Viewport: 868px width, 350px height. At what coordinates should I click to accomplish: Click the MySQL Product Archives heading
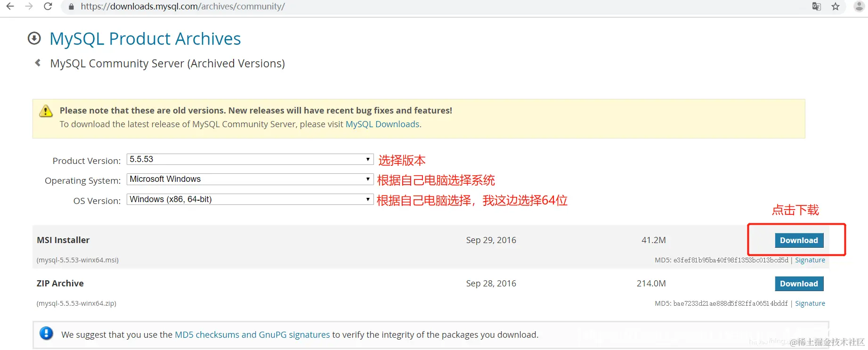click(145, 39)
